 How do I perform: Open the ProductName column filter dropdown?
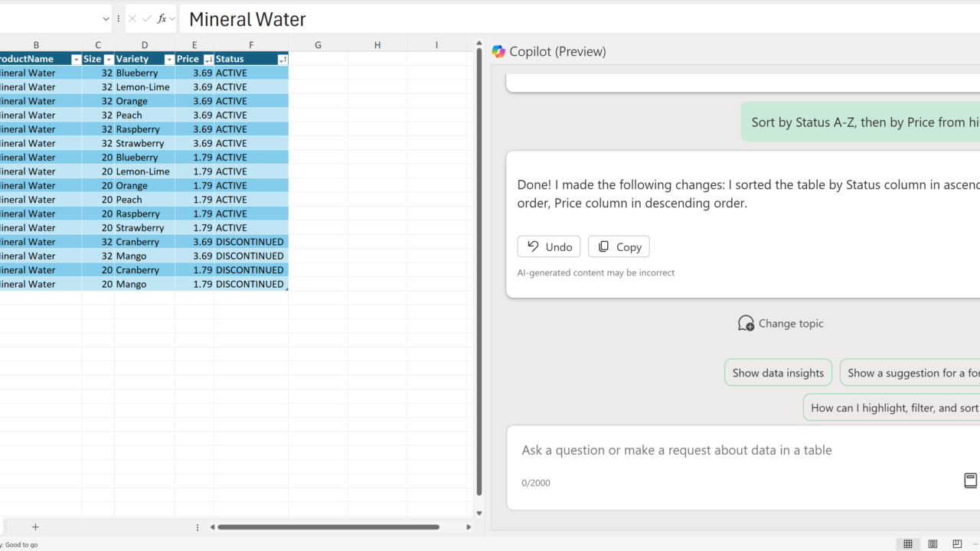(x=76, y=59)
